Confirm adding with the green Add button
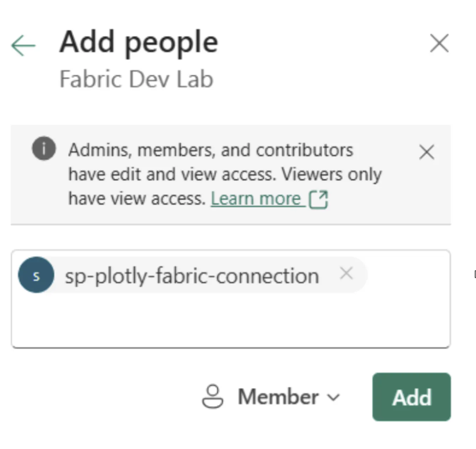Viewport: 476px width, 449px height. point(411,397)
